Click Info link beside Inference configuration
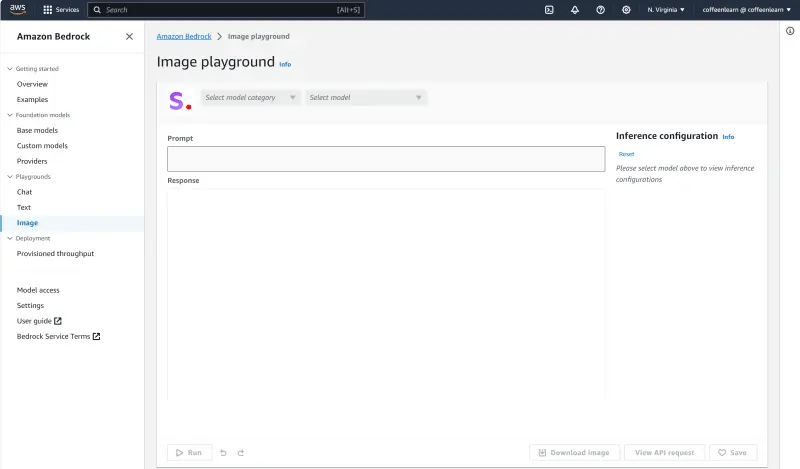Screen dimensions: 800x469 (728, 137)
